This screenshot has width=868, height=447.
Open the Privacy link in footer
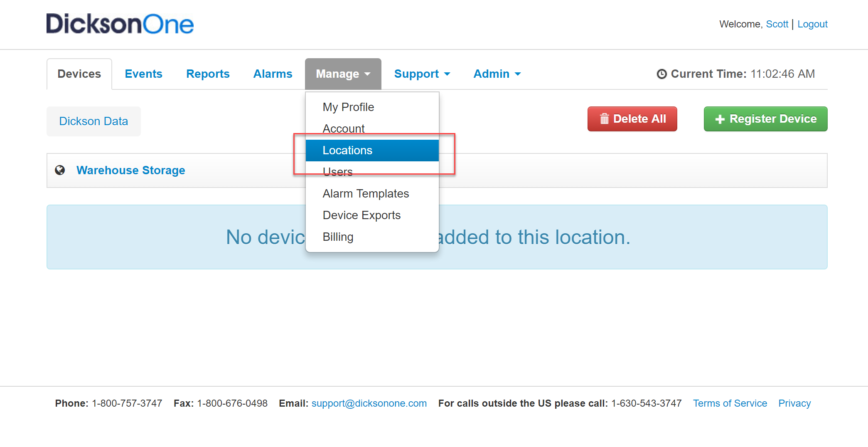pos(794,403)
